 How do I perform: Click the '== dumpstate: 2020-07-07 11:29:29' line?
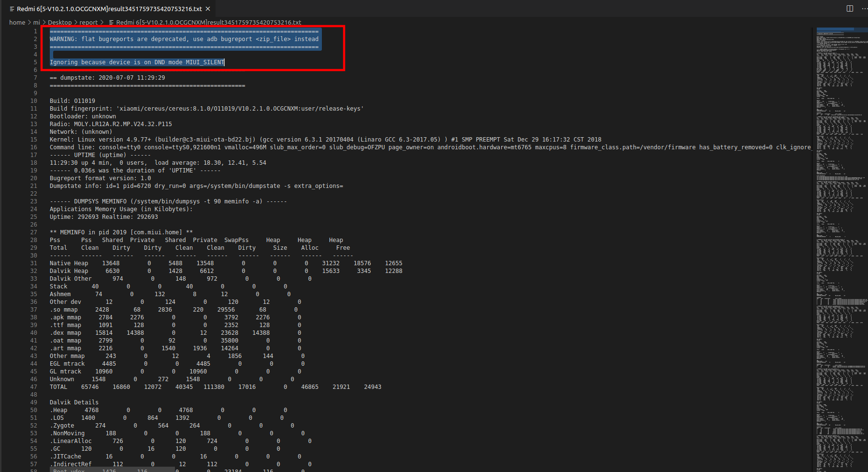(107, 78)
